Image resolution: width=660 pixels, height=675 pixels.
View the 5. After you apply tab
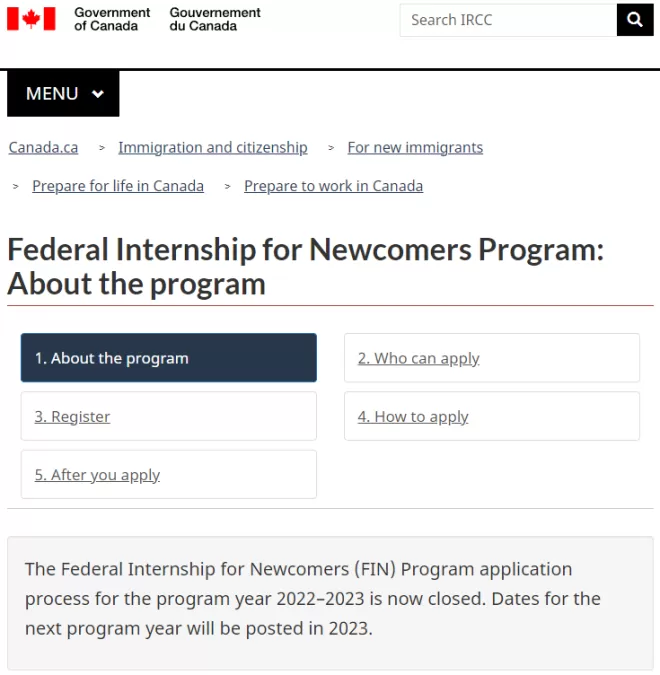point(169,474)
